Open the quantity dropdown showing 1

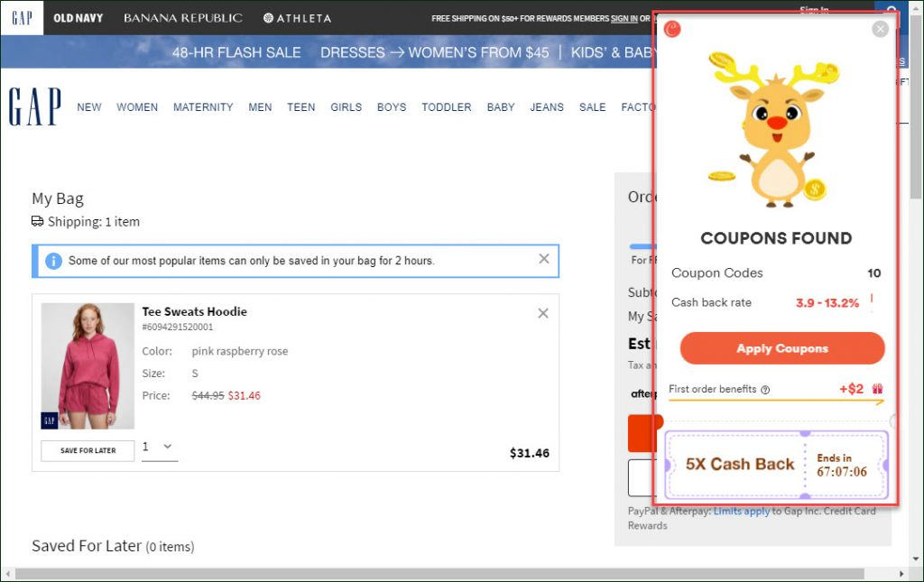coord(159,448)
